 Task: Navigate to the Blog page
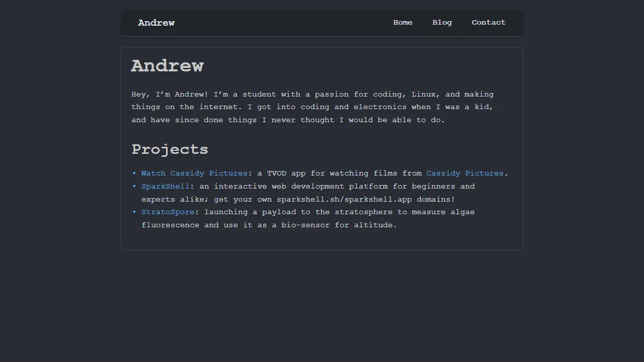tap(442, 23)
